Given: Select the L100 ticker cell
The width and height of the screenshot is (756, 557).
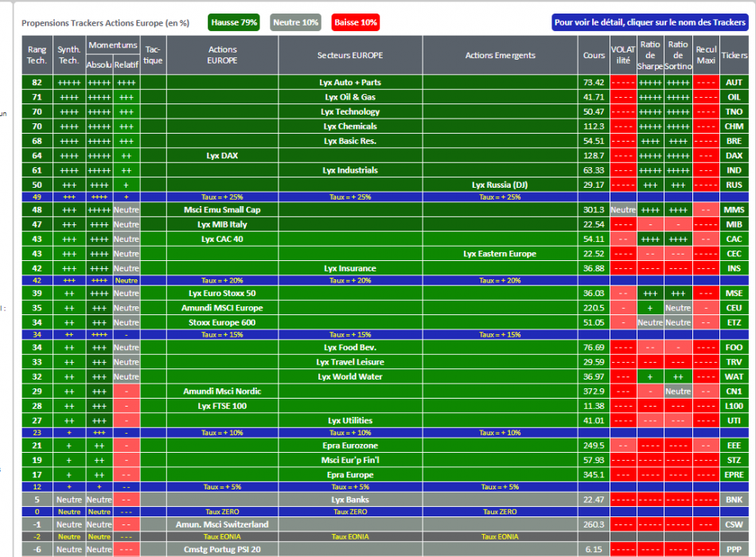Looking at the screenshot, I should (734, 406).
